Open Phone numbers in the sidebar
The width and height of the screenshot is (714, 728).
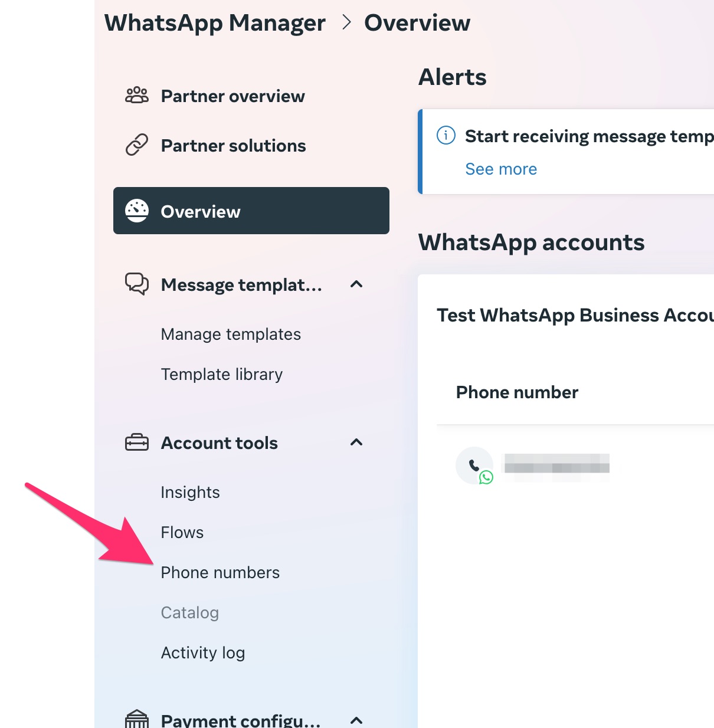point(220,572)
